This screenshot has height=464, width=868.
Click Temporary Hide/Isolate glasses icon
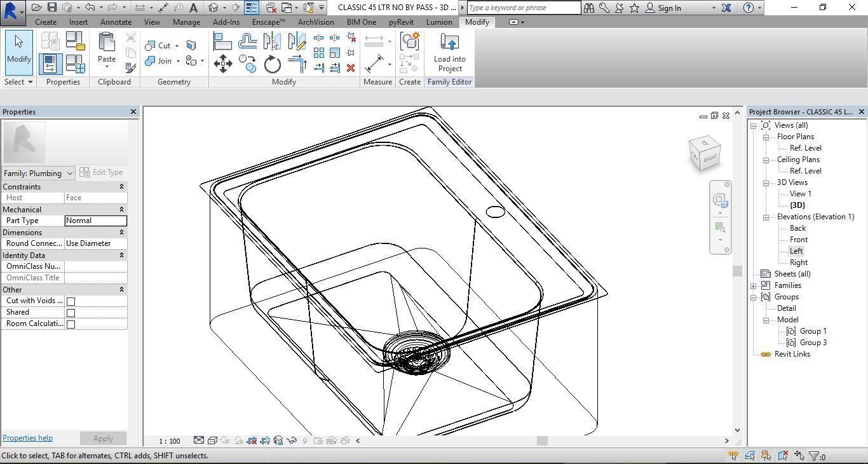[x=292, y=440]
